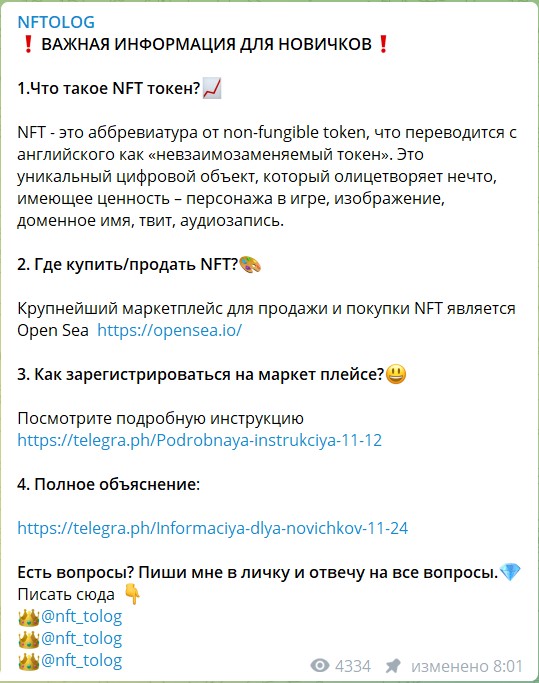This screenshot has width=539, height=683.
Task: Click the 4334 views count
Action: coord(353,666)
